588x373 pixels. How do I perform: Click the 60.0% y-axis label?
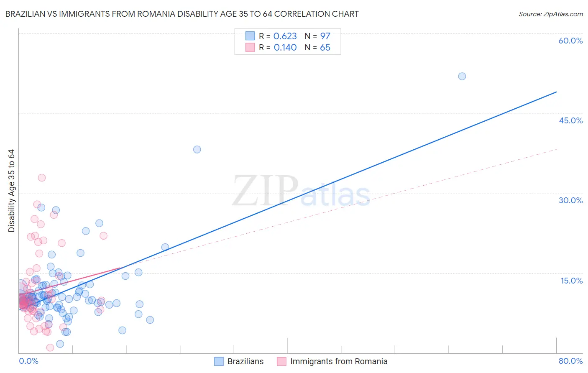[x=570, y=41]
